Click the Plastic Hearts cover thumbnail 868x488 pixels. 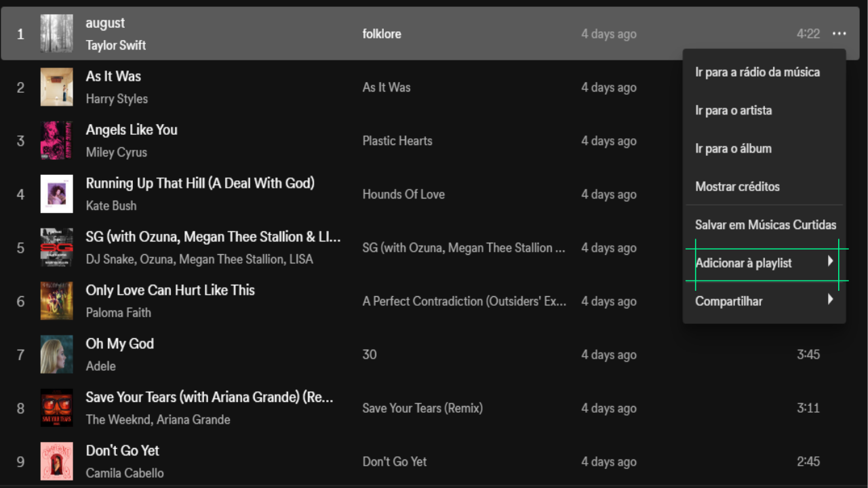56,140
